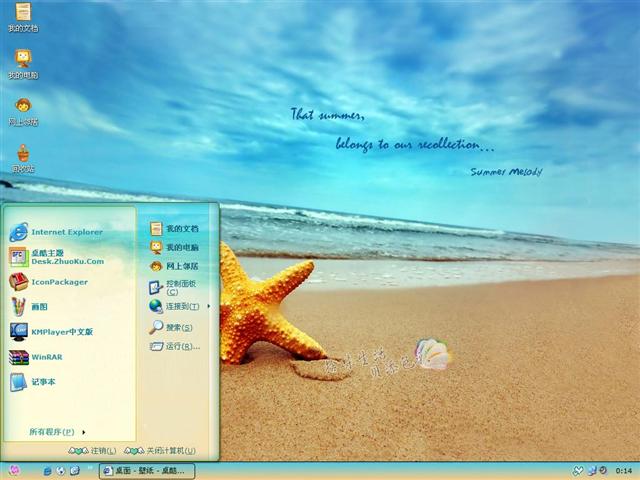Click heart-shaped system tray icon

coord(578,471)
